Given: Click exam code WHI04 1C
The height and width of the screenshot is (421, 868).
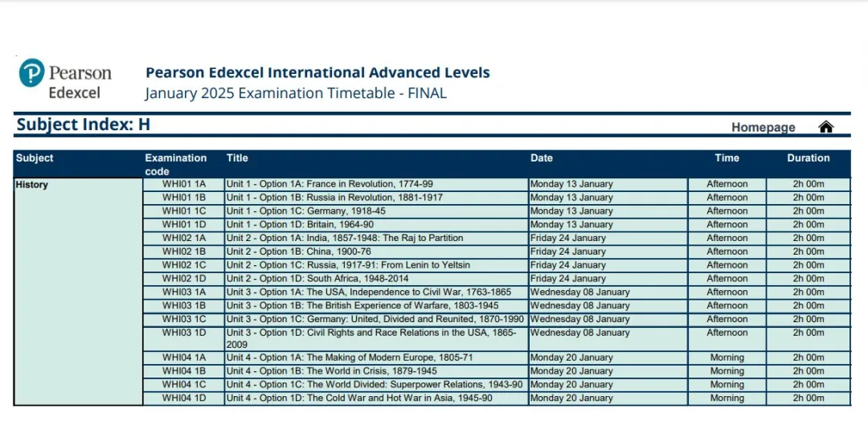Looking at the screenshot, I should (184, 385).
